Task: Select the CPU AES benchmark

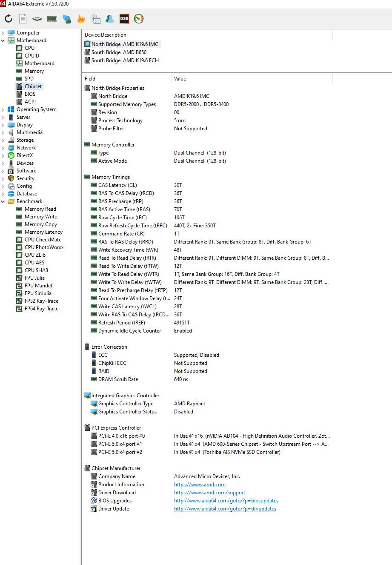Action: pyautogui.click(x=34, y=263)
